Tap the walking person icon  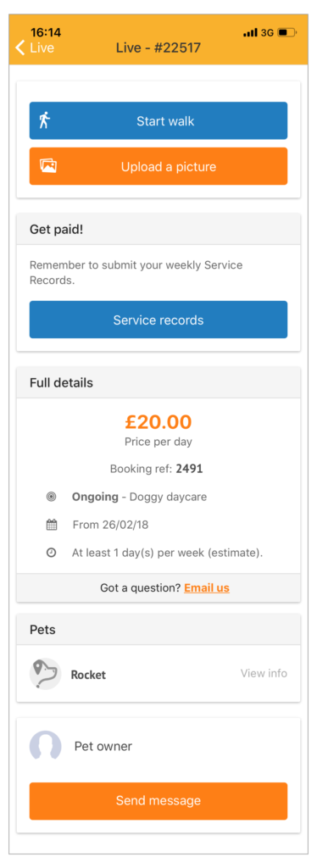[45, 120]
